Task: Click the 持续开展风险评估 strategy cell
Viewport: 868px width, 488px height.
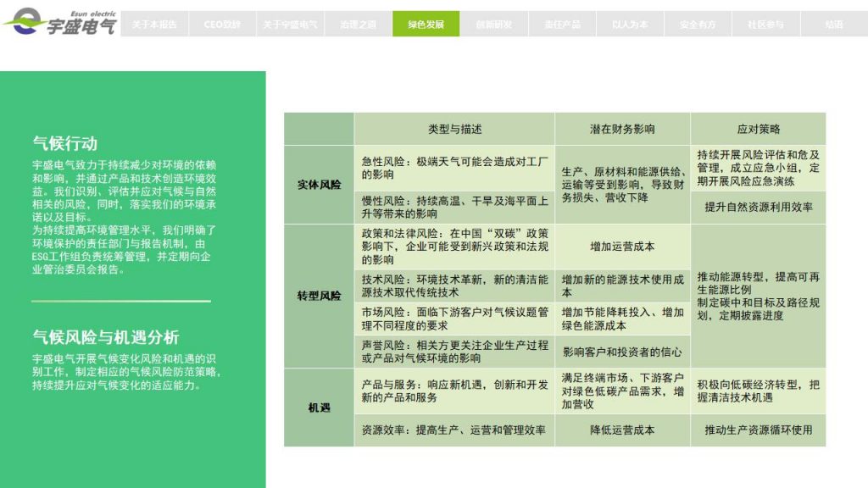Action: (759, 169)
